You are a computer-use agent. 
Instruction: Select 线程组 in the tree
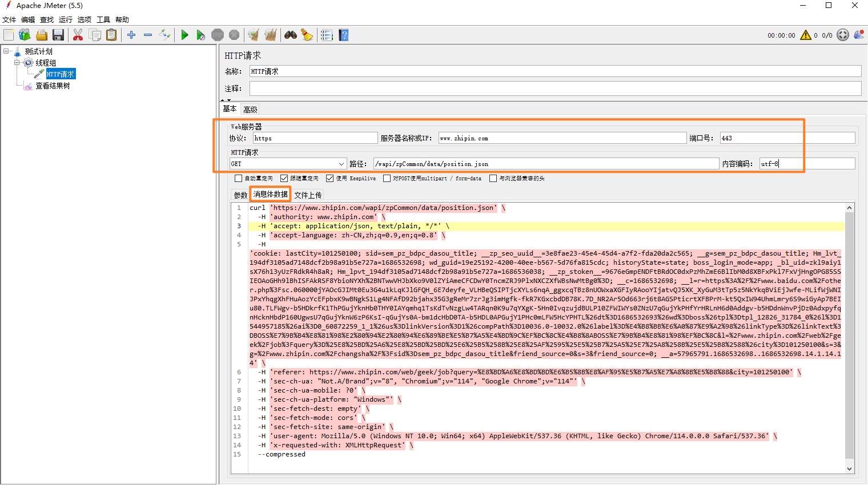[46, 63]
